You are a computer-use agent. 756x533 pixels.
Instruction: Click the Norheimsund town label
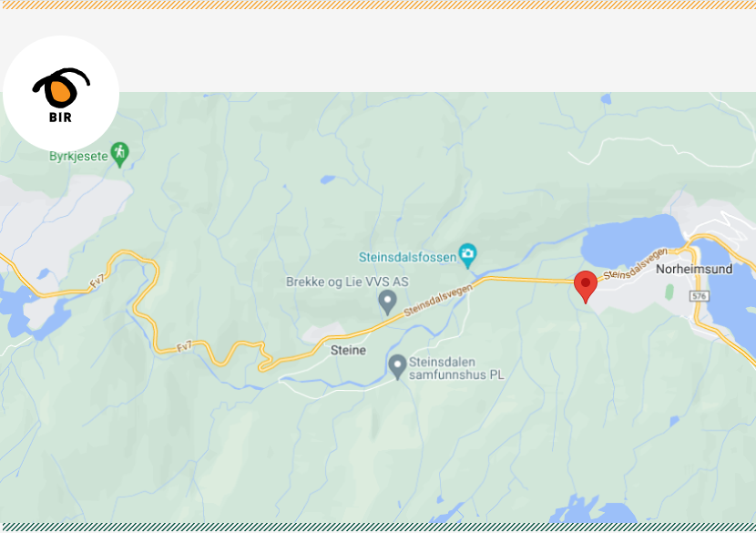[x=694, y=269]
